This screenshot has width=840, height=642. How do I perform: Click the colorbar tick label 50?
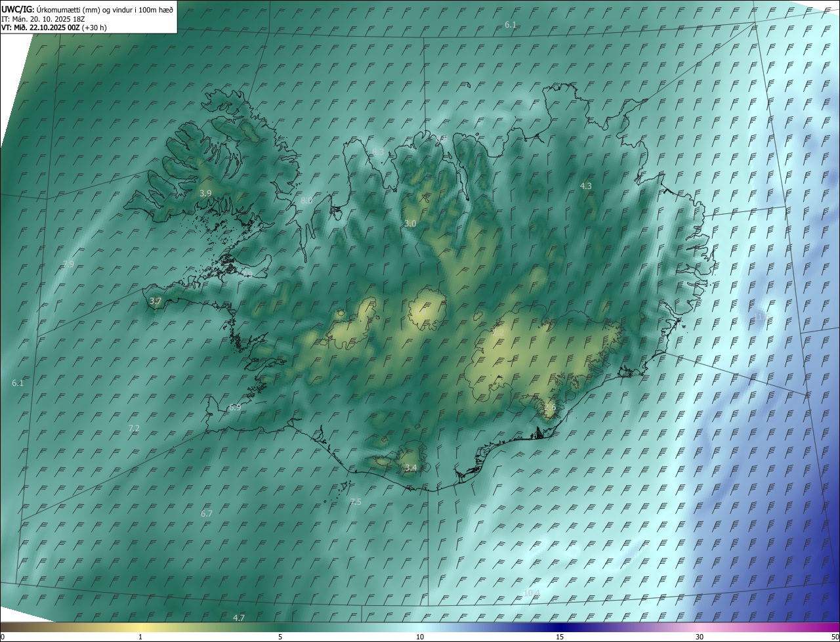click(834, 637)
